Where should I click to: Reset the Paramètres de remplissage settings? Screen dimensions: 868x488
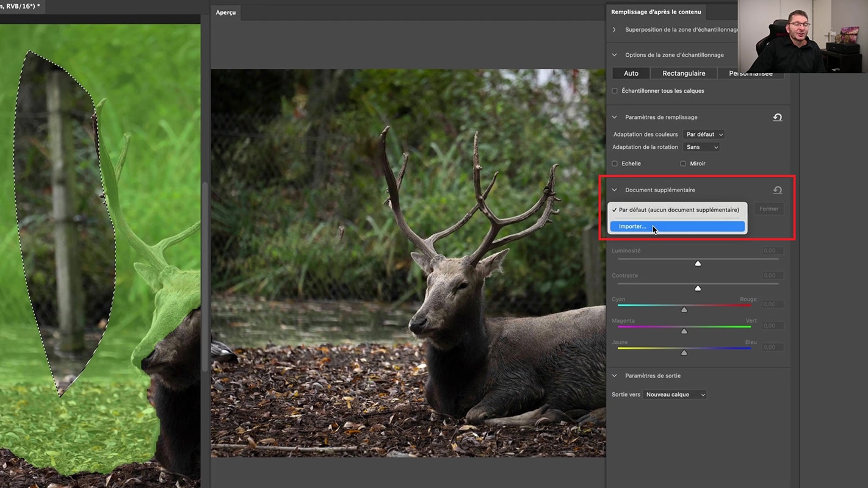click(777, 117)
